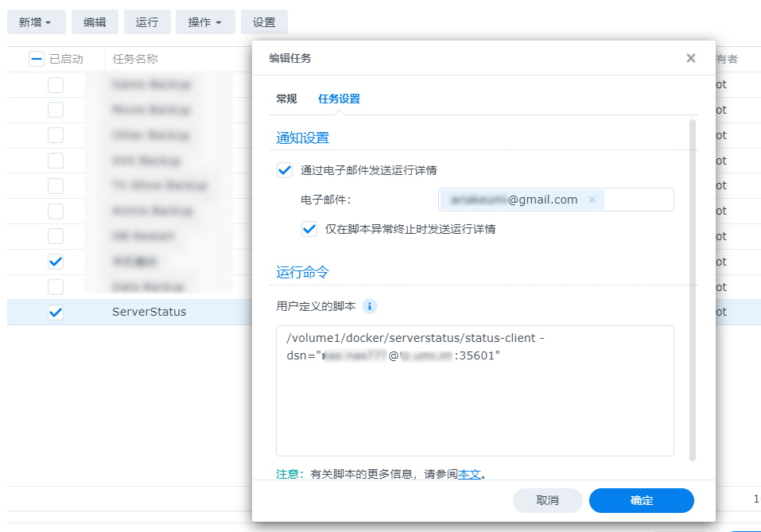Click the 取消 button

pos(547,500)
